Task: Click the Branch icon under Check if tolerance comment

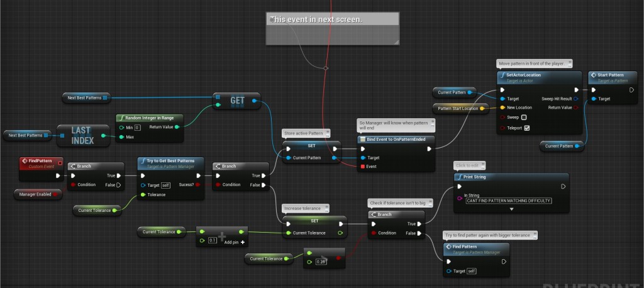Action: tap(374, 214)
